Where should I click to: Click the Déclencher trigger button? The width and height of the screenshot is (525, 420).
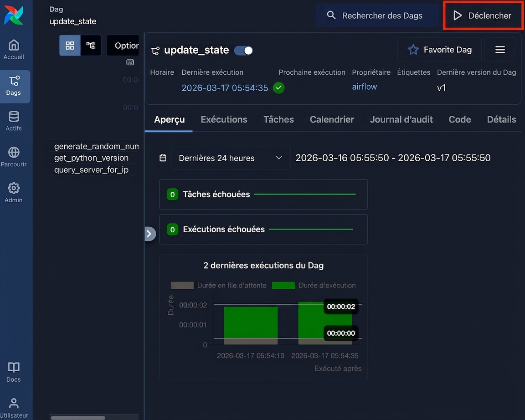click(483, 15)
